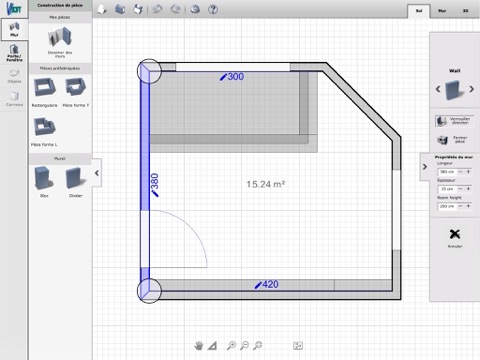Create a new plan with the blank page icon
The height and width of the screenshot is (360, 480).
coord(102,9)
